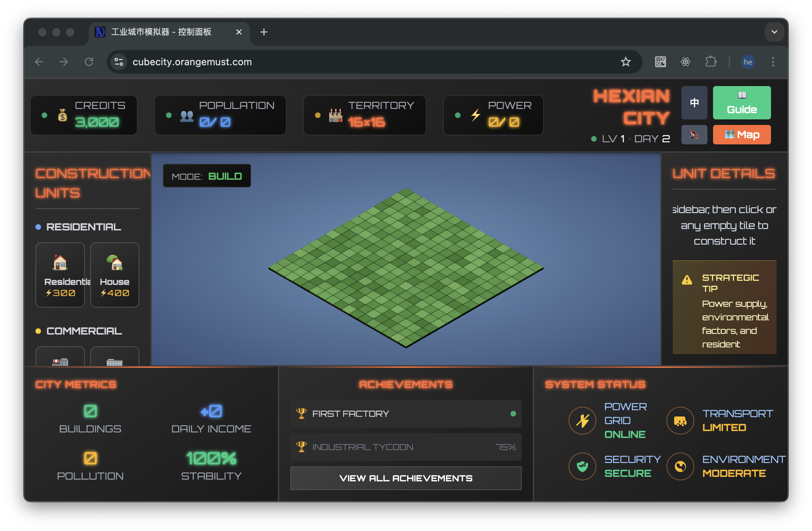812x531 pixels.
Task: Open browser extensions puzzle icon
Action: pos(711,62)
